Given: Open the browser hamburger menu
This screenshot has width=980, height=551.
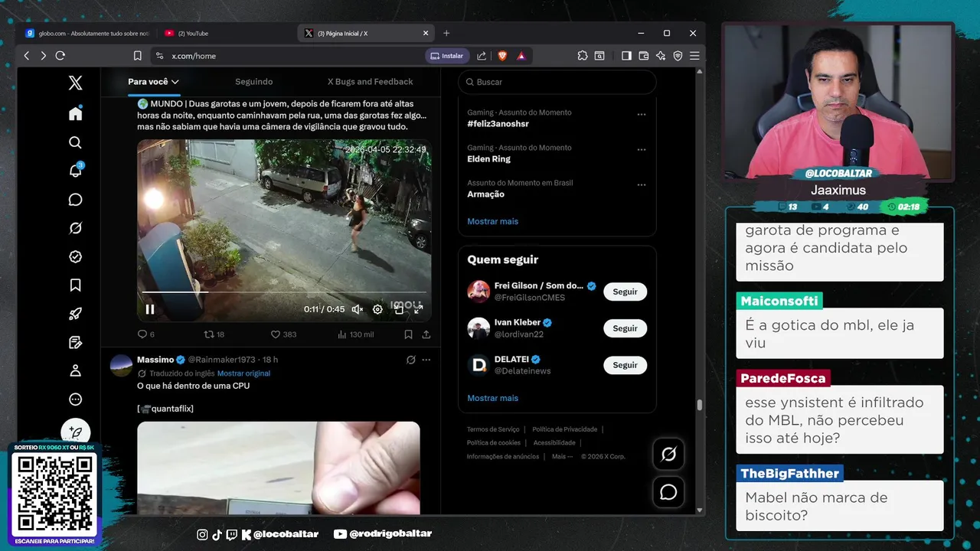Looking at the screenshot, I should [x=694, y=56].
